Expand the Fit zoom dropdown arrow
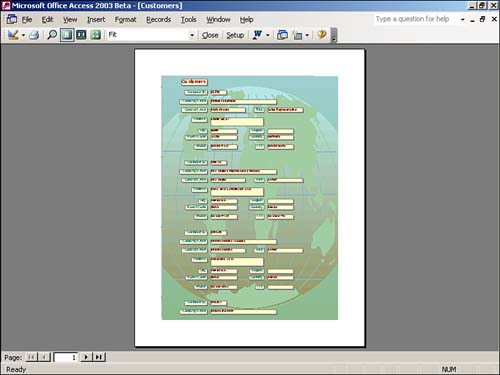 pyautogui.click(x=192, y=35)
